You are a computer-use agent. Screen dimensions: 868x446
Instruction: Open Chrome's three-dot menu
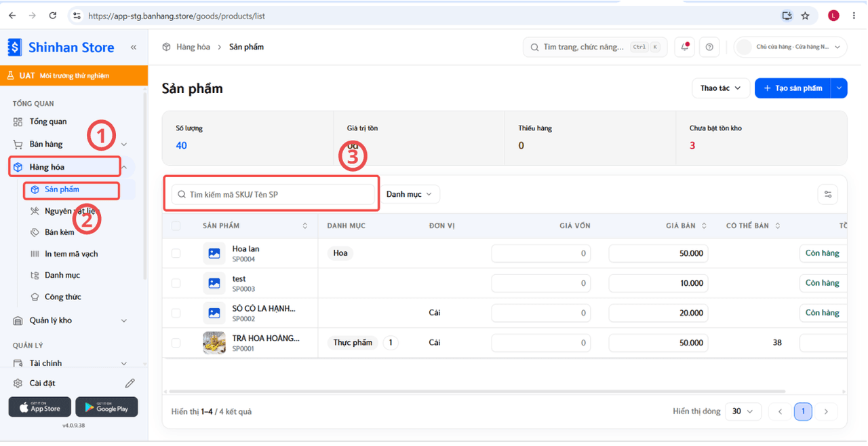click(854, 16)
